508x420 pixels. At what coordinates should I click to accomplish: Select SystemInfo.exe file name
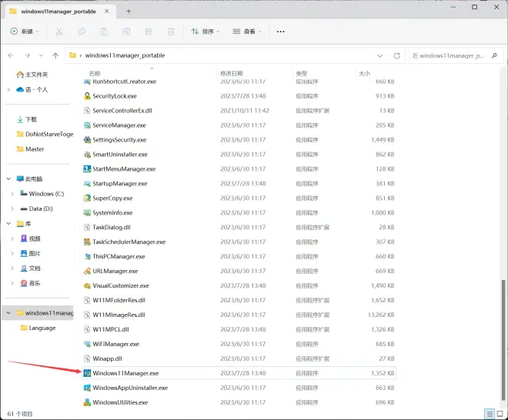pyautogui.click(x=112, y=212)
